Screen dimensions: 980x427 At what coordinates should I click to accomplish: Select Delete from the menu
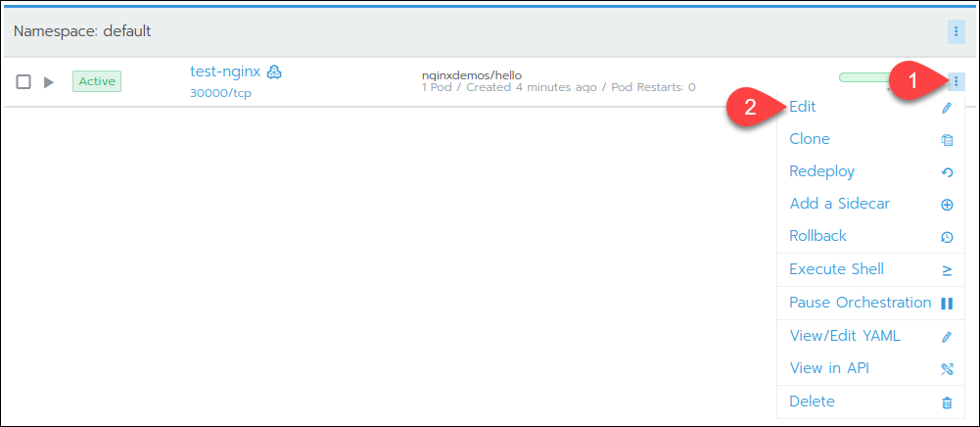812,402
